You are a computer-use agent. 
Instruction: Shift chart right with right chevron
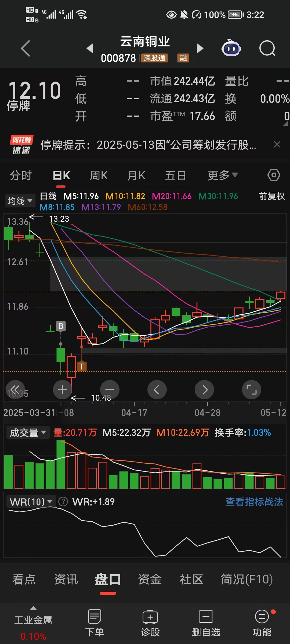204,390
